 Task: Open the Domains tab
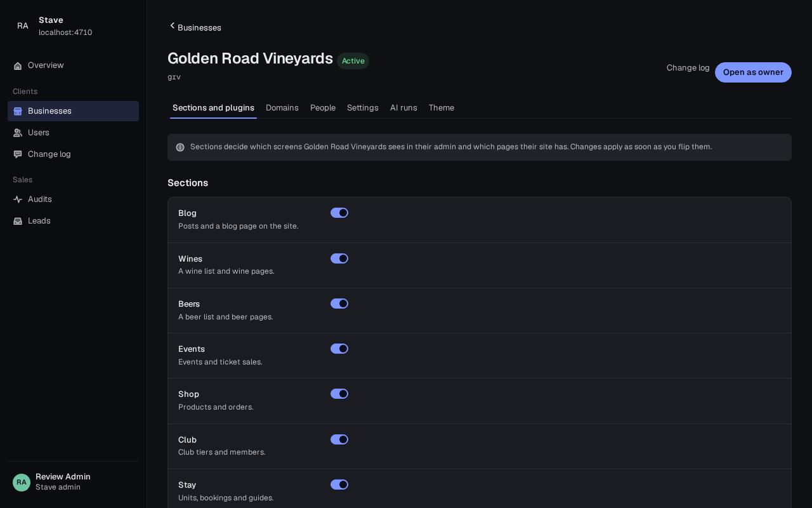pyautogui.click(x=282, y=108)
